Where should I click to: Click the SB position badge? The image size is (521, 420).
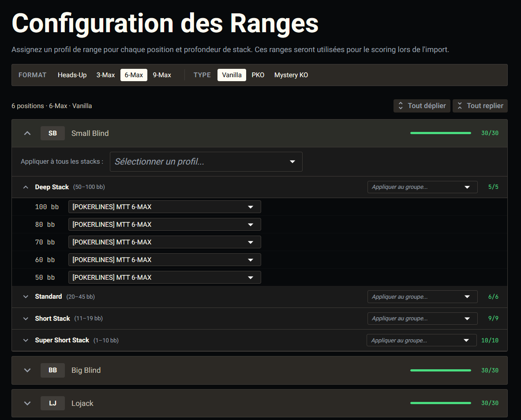52,133
